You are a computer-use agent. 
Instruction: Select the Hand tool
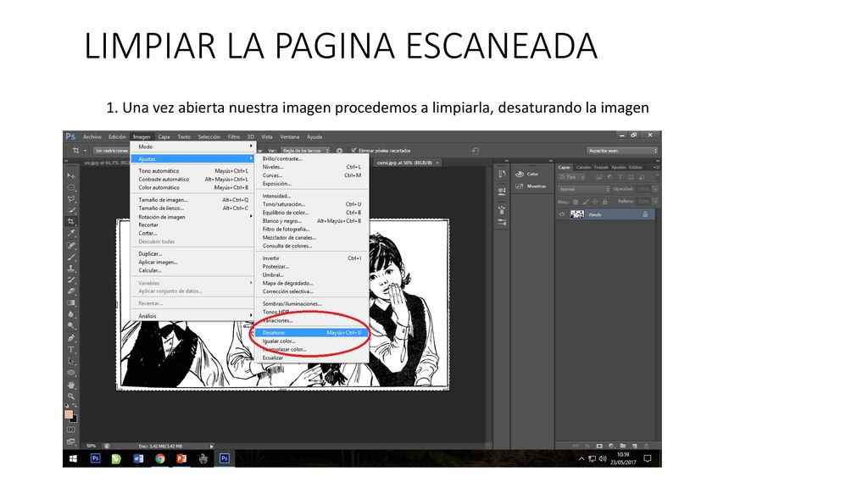pyautogui.click(x=71, y=385)
